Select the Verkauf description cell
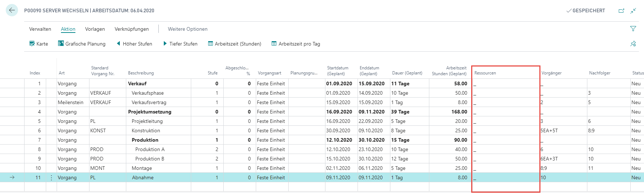Screen dimensions: 644x193 [x=158, y=83]
